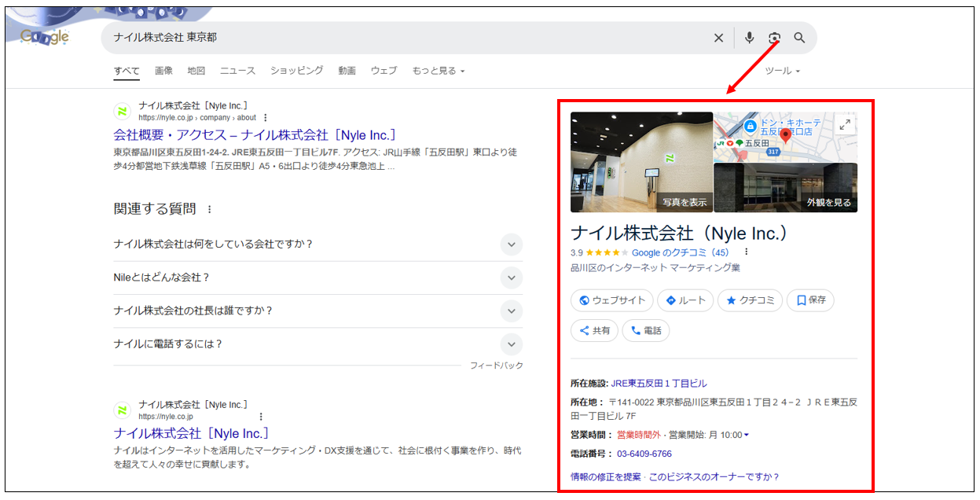
Task: Click Nyle favicon of the second nyle.co.jp result
Action: [x=122, y=410]
